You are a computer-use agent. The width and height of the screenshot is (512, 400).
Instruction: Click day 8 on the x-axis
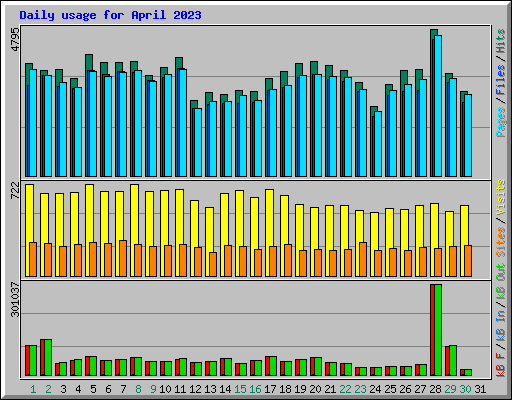click(138, 389)
